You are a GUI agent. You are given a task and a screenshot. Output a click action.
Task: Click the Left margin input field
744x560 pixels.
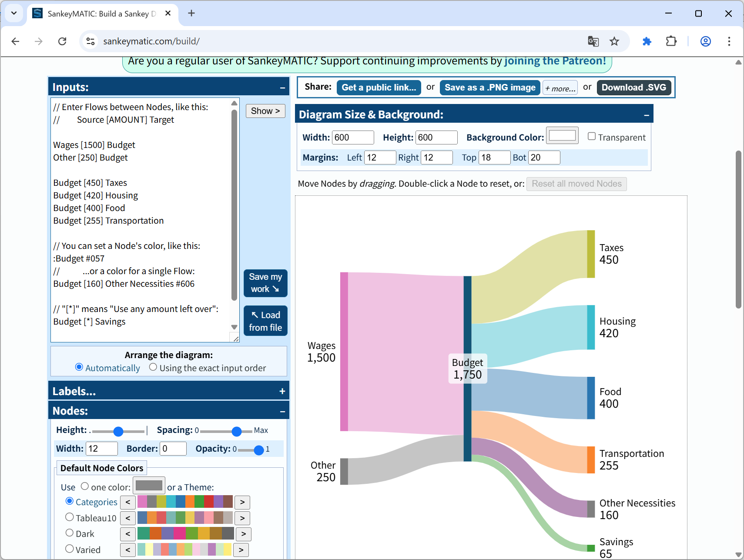coord(380,158)
